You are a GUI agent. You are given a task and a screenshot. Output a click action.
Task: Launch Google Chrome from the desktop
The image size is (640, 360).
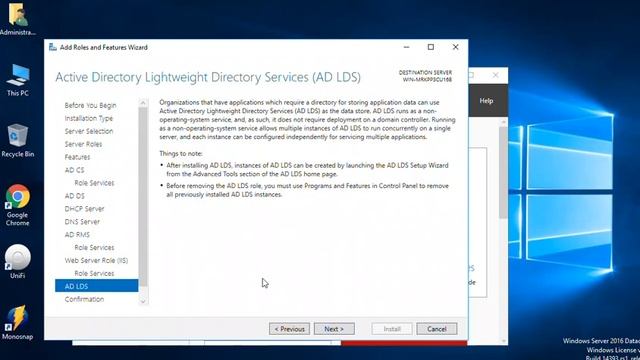18,205
